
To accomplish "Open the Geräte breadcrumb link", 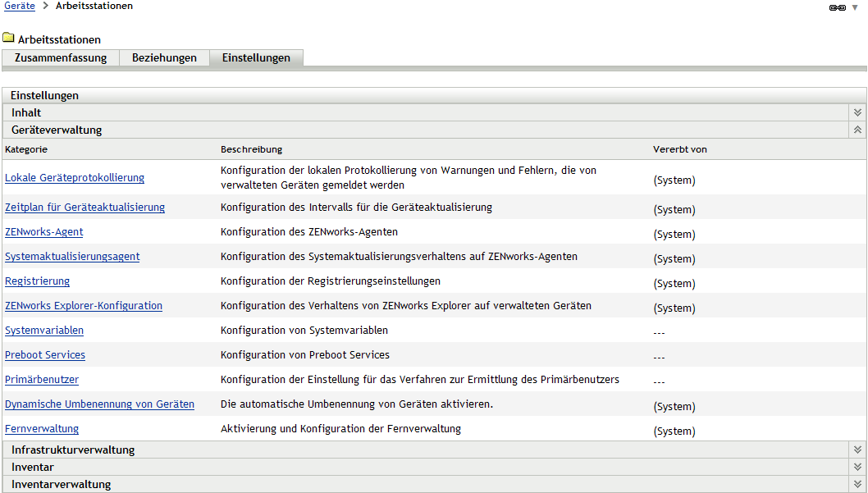I will tap(18, 6).
